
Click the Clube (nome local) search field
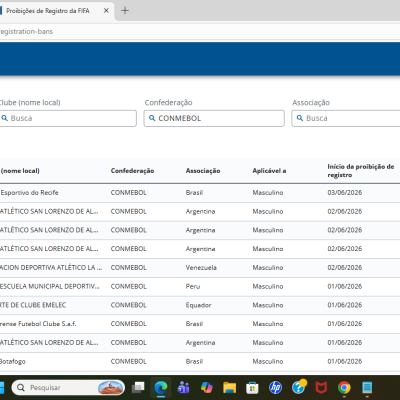coord(68,118)
